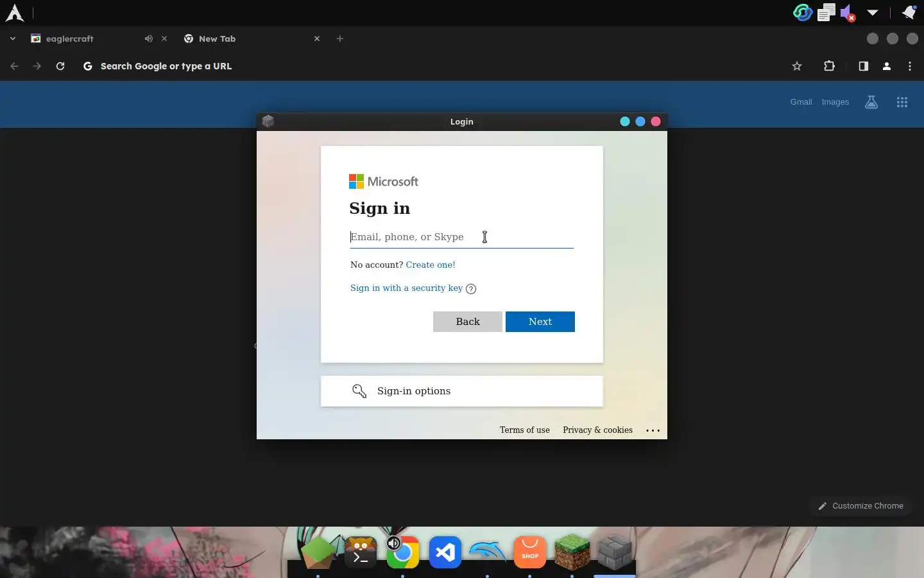This screenshot has height=578, width=924.
Task: Click the Login window cube icon
Action: 268,121
